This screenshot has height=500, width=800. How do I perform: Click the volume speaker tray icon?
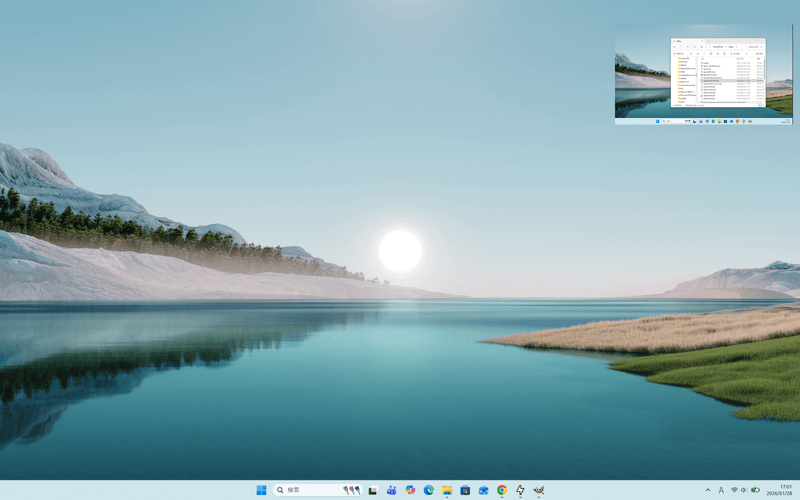(744, 490)
